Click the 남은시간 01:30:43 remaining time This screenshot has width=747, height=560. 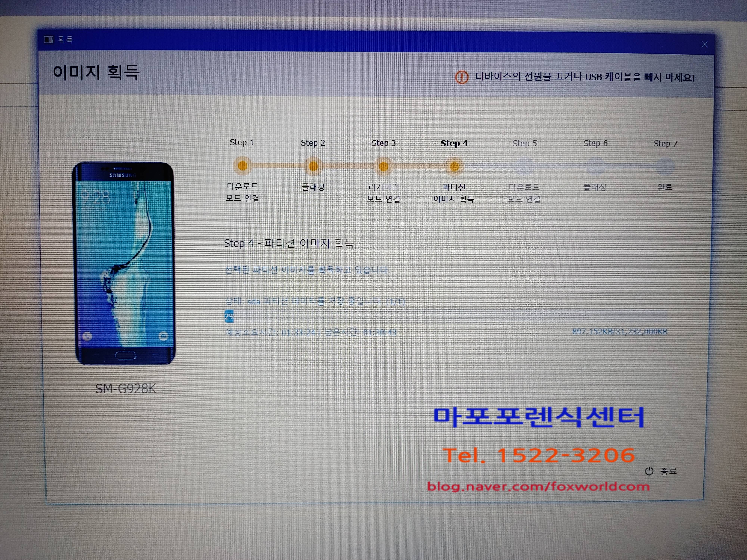tap(360, 332)
